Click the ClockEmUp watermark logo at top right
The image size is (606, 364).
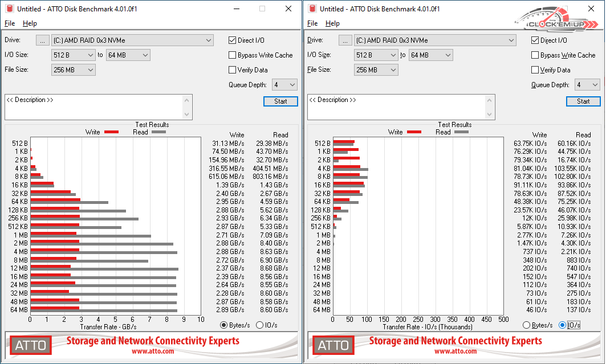click(x=554, y=22)
